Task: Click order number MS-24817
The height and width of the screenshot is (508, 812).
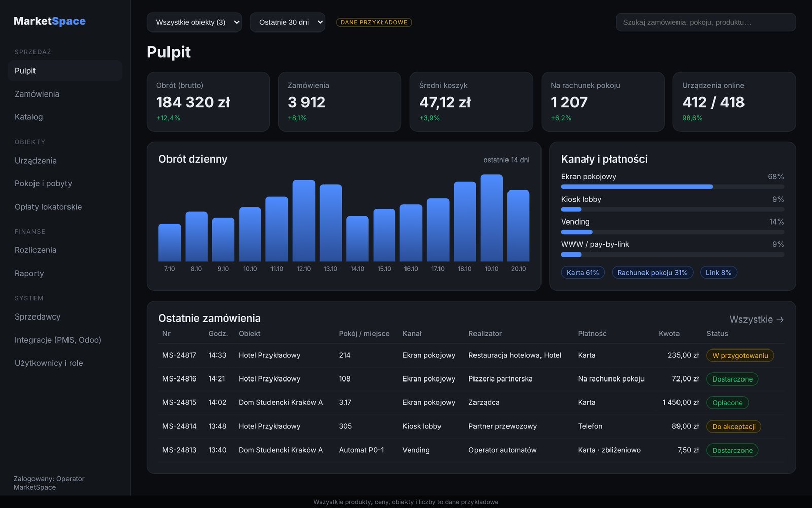Action: pyautogui.click(x=179, y=355)
